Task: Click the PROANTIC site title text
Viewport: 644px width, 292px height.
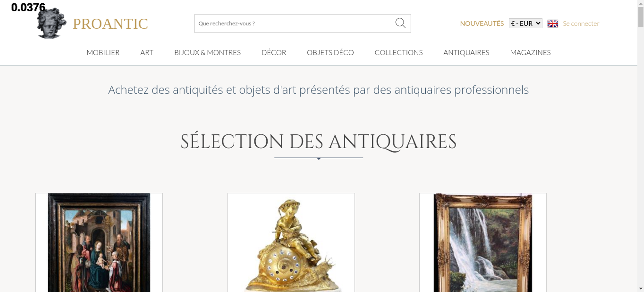Action: pyautogui.click(x=110, y=24)
